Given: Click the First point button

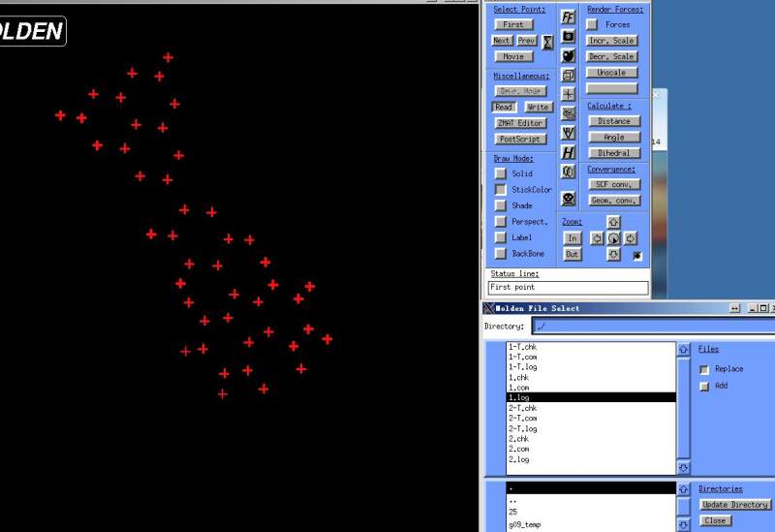Looking at the screenshot, I should tap(513, 24).
